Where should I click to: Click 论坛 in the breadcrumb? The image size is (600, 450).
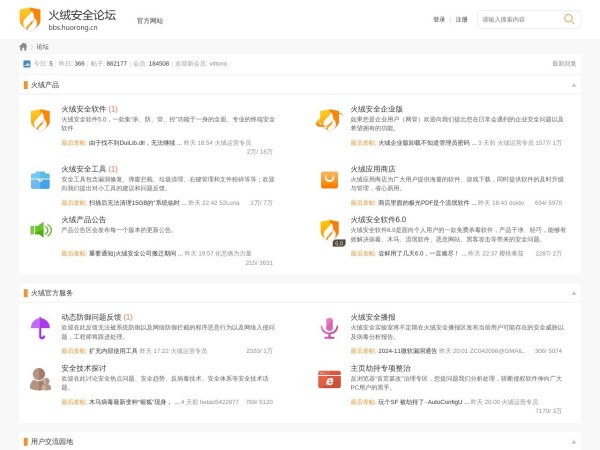click(43, 46)
